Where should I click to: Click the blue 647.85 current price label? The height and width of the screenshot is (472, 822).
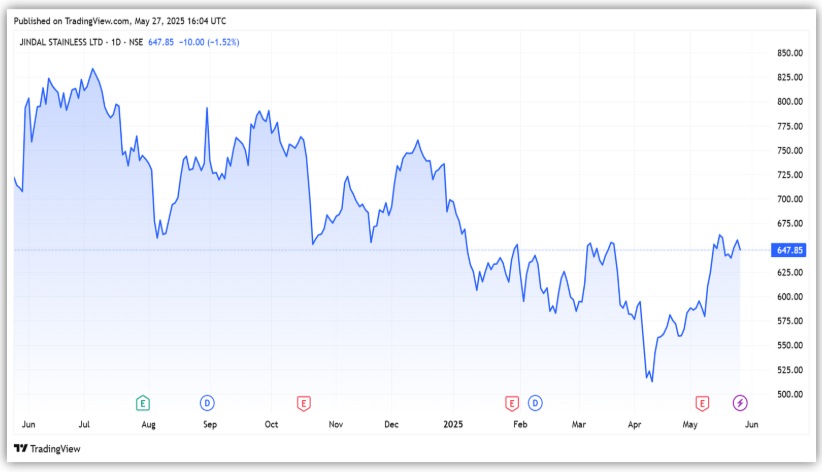point(790,250)
